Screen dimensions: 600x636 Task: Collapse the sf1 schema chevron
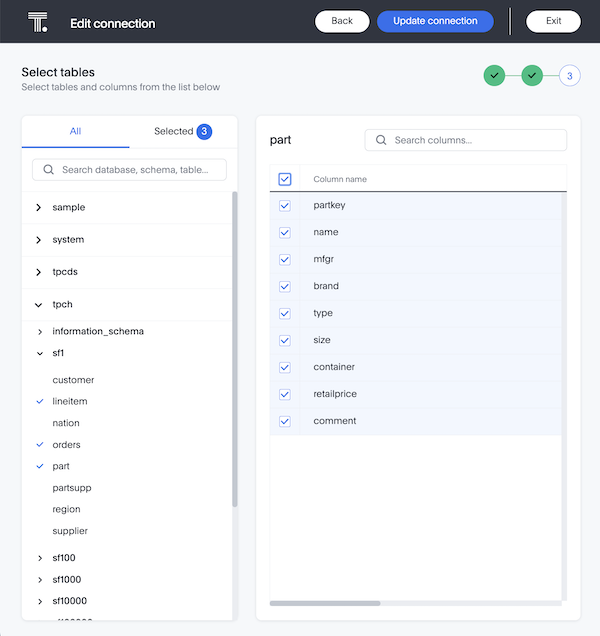[40, 353]
